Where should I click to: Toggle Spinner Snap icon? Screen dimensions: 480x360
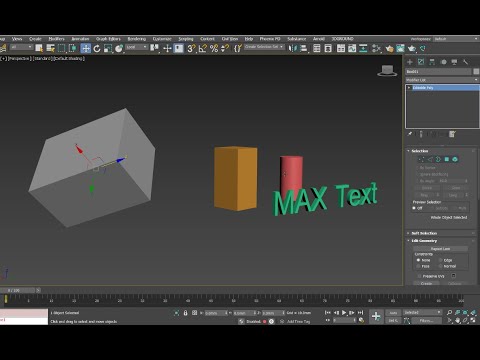click(225, 49)
